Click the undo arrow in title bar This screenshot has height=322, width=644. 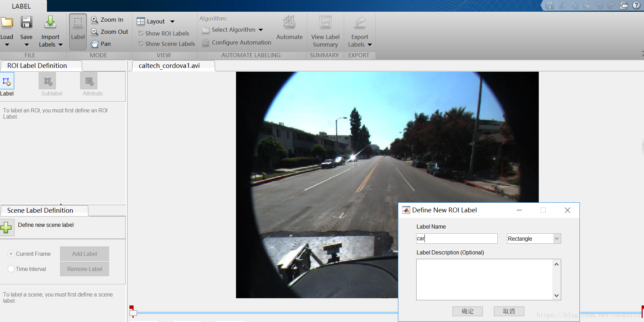pyautogui.click(x=599, y=5)
